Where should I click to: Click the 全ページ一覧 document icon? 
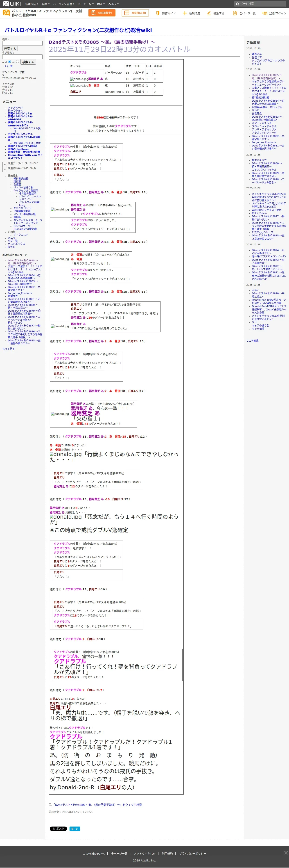pyautogui.click(x=235, y=13)
